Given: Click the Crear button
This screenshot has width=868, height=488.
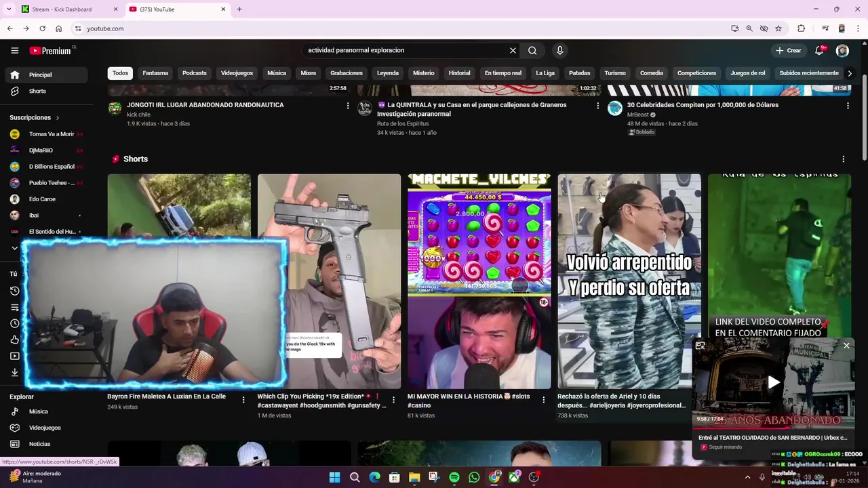Looking at the screenshot, I should [x=789, y=50].
